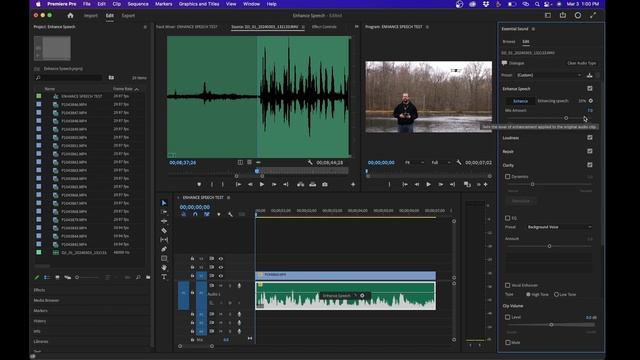This screenshot has width=640, height=360.
Task: Enable Clip Volume Level checkbox
Action: click(508, 317)
